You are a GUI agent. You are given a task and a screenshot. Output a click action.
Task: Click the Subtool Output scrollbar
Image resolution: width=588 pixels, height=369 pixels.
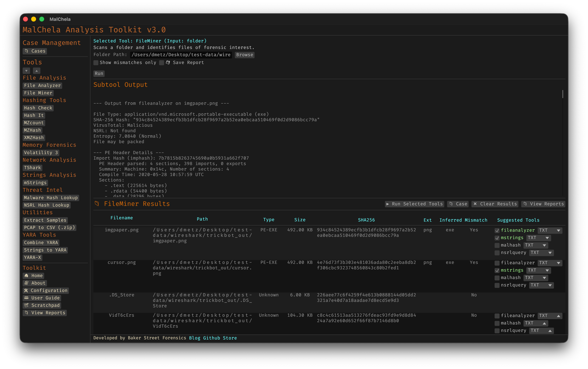click(563, 94)
